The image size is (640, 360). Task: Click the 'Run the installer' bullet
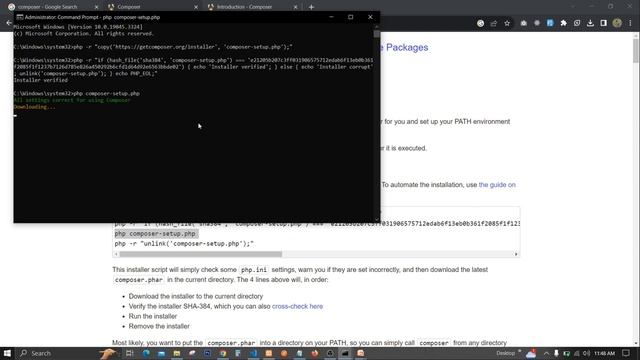(x=153, y=316)
